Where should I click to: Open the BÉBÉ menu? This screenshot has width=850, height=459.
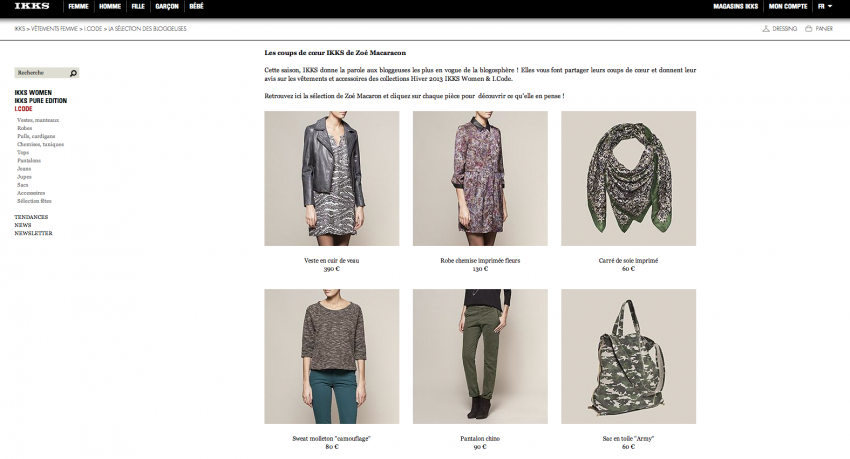click(196, 7)
